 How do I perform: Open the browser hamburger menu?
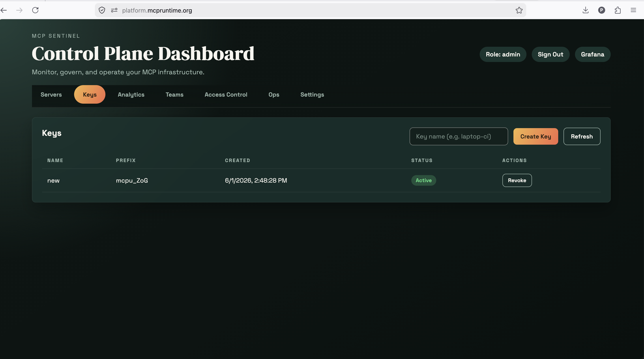(633, 10)
